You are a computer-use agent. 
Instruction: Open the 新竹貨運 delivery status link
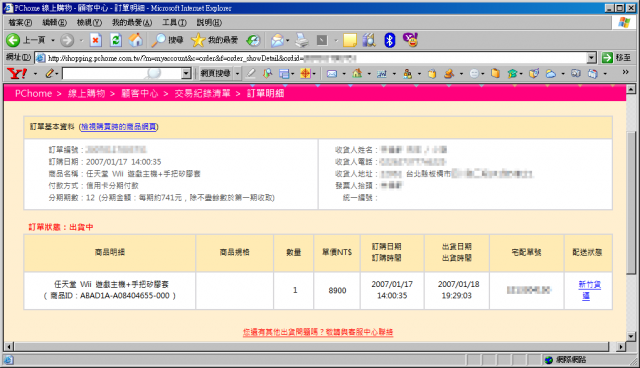[589, 290]
